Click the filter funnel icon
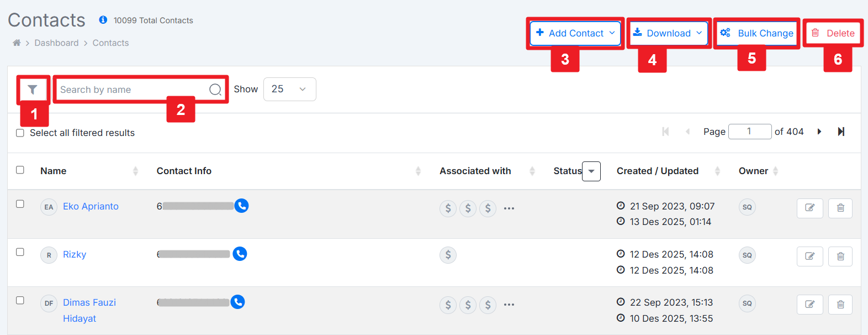The image size is (868, 335). [33, 90]
